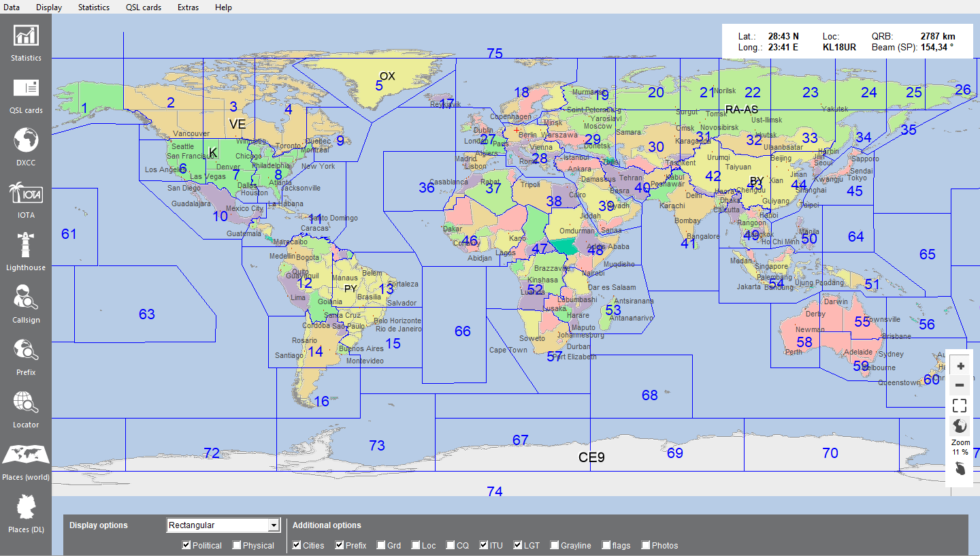The height and width of the screenshot is (556, 980).
Task: Open the Lighthouse section
Action: [26, 252]
